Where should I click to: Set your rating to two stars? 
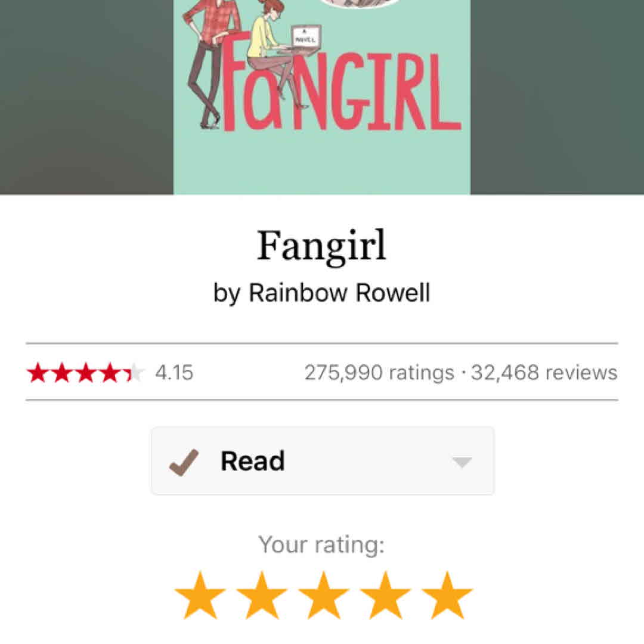click(262, 595)
